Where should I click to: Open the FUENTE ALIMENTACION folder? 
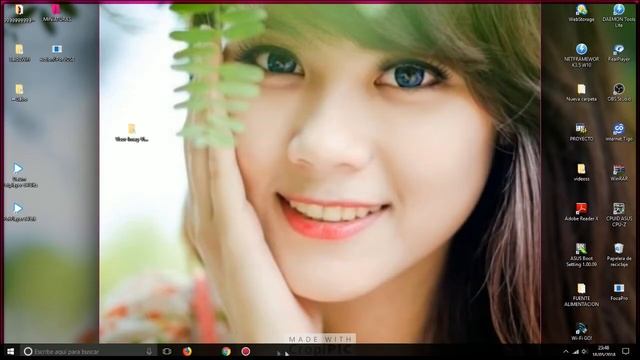(x=581, y=295)
